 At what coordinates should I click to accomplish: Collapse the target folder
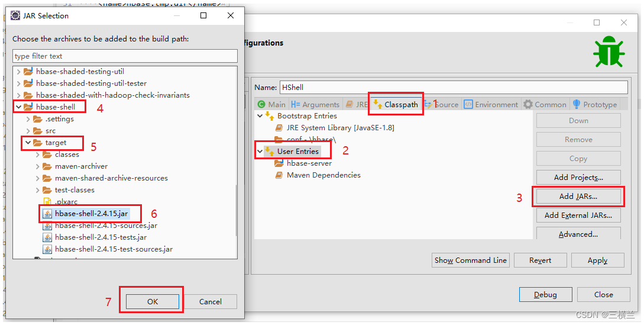[28, 143]
